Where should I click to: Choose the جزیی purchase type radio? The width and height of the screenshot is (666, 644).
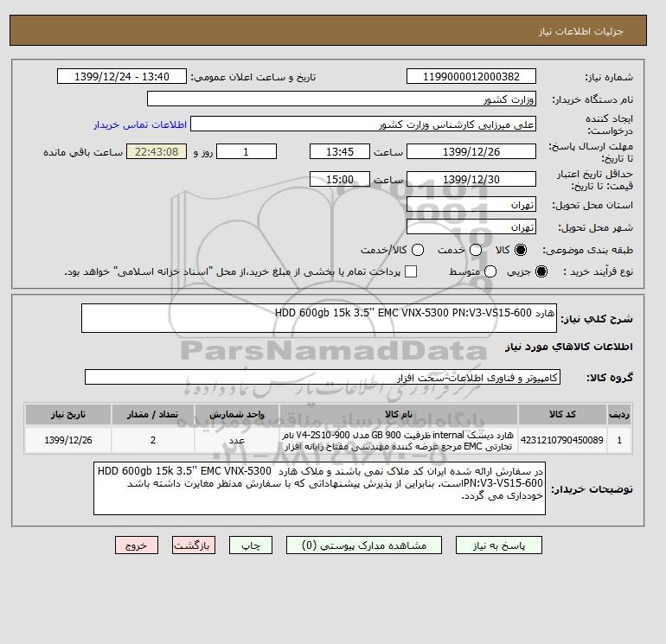click(541, 271)
